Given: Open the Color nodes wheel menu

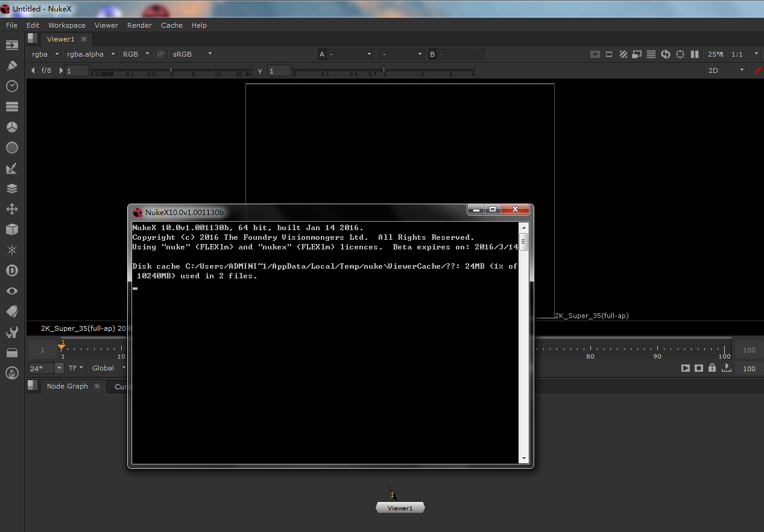Looking at the screenshot, I should 12,127.
